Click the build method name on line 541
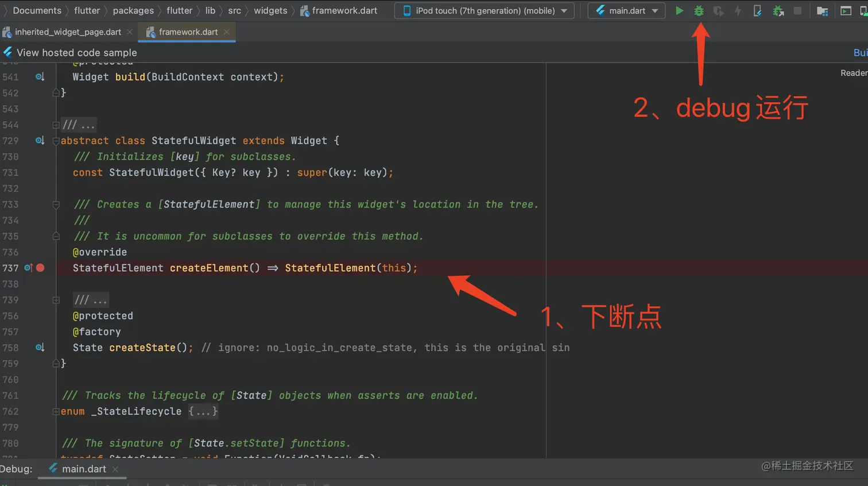Viewport: 868px width, 486px height. (130, 76)
